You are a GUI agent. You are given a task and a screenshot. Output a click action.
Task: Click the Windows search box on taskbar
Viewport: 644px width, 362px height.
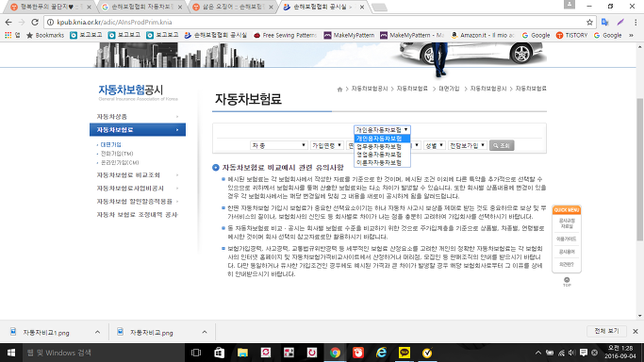[x=103, y=353]
